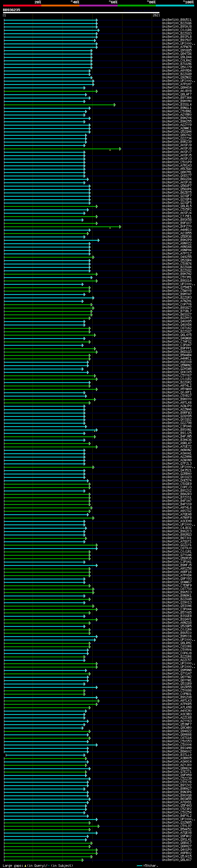
Task: Click the orange ~40% legend color bar
Action: point(60,6)
